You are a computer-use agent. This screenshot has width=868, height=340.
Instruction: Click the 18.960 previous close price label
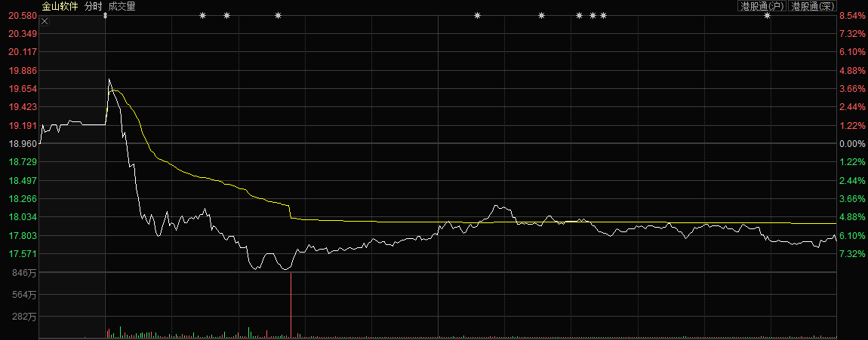tap(23, 144)
